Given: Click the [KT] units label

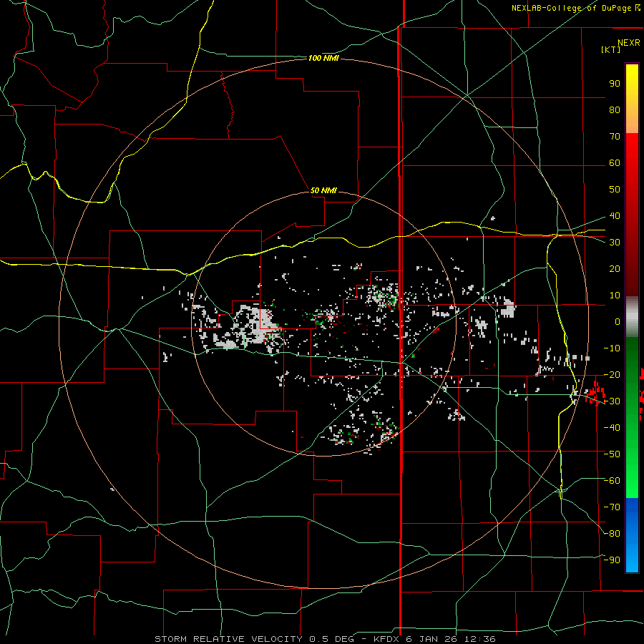Looking at the screenshot, I should click(610, 49).
